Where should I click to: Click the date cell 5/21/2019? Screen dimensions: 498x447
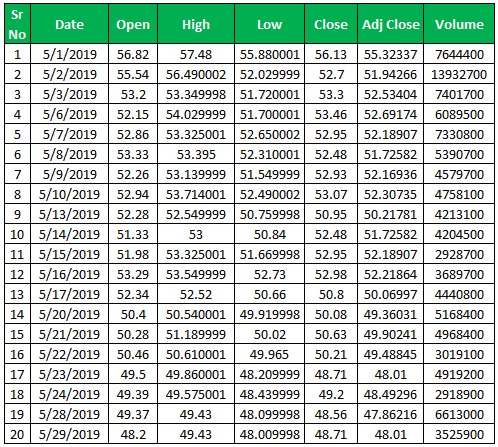69,334
